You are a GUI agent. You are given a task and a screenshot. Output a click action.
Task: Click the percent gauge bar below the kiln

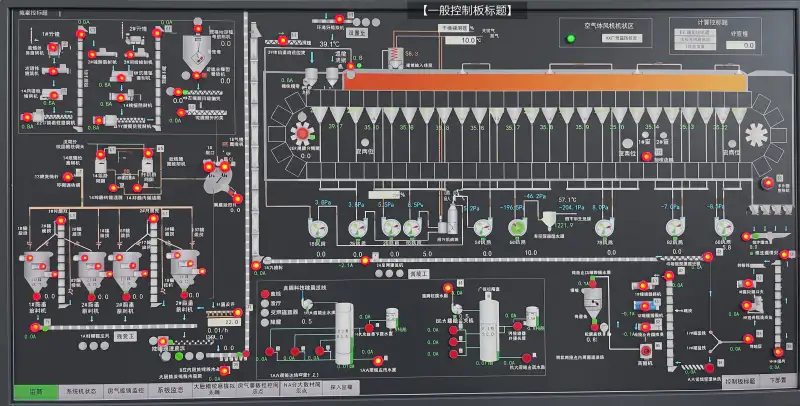[x=385, y=194]
